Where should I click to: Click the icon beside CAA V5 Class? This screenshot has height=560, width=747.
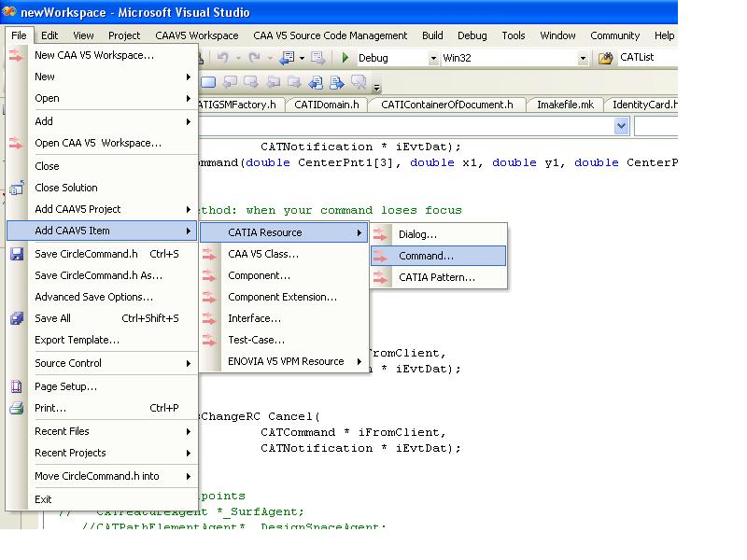coord(209,254)
